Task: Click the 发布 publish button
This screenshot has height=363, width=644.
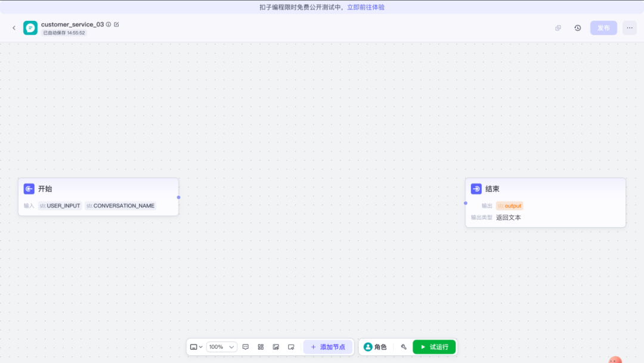Action: [603, 28]
